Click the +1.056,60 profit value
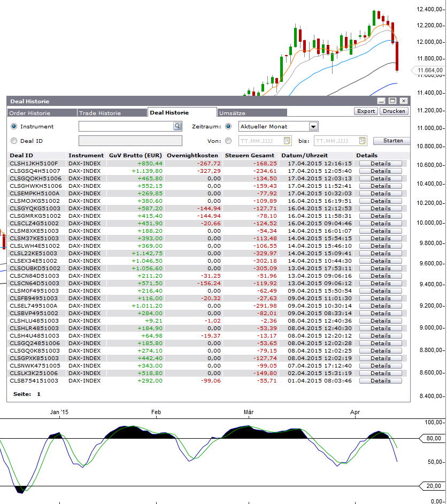 coord(147,269)
